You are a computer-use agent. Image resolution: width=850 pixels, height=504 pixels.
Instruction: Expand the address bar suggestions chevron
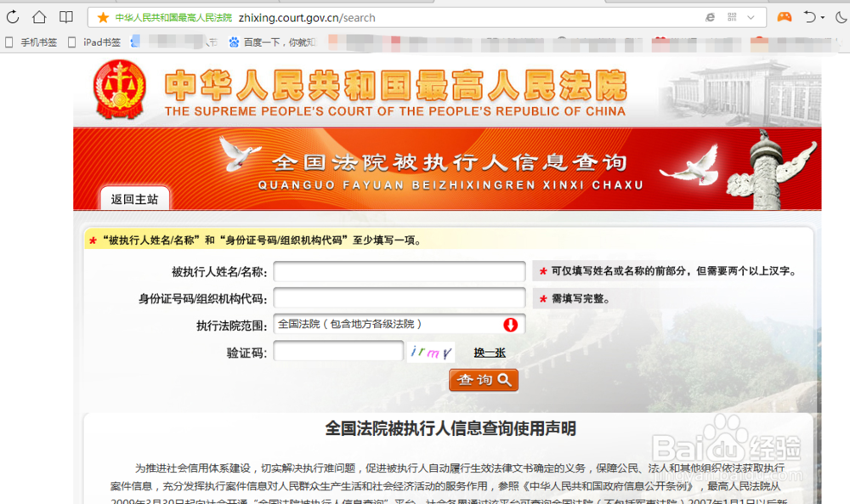751,17
